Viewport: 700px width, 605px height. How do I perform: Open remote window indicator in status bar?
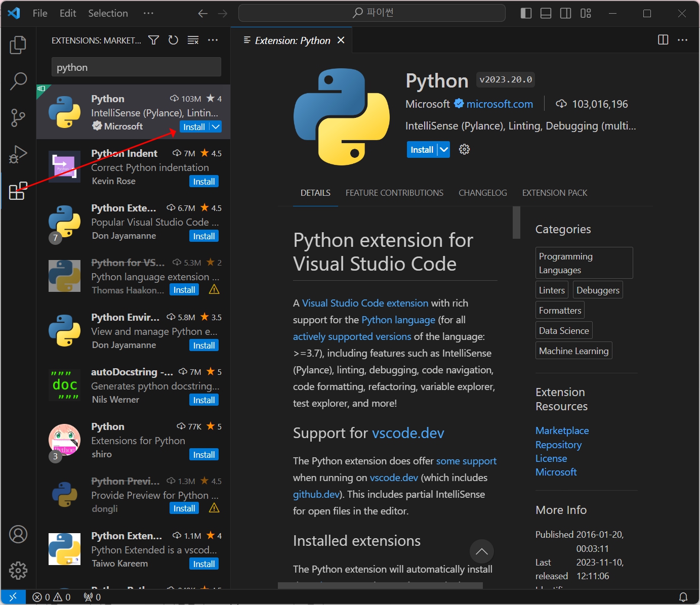[x=13, y=597]
